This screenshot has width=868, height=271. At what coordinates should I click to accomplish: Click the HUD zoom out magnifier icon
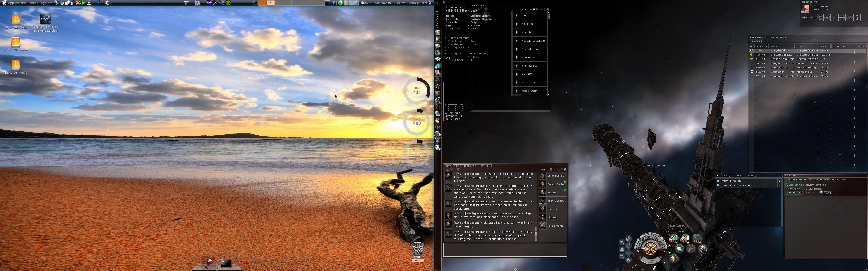click(x=622, y=256)
